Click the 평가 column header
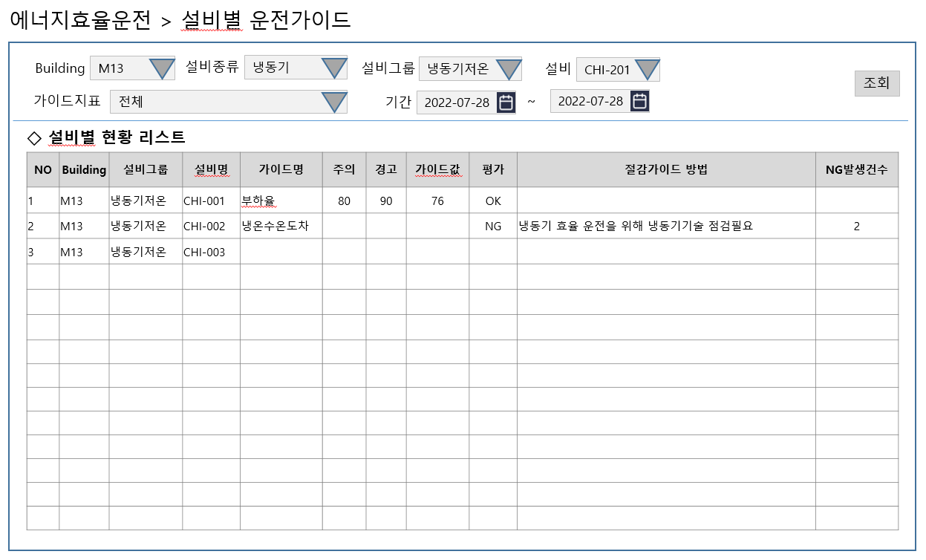926x560 pixels. click(493, 169)
